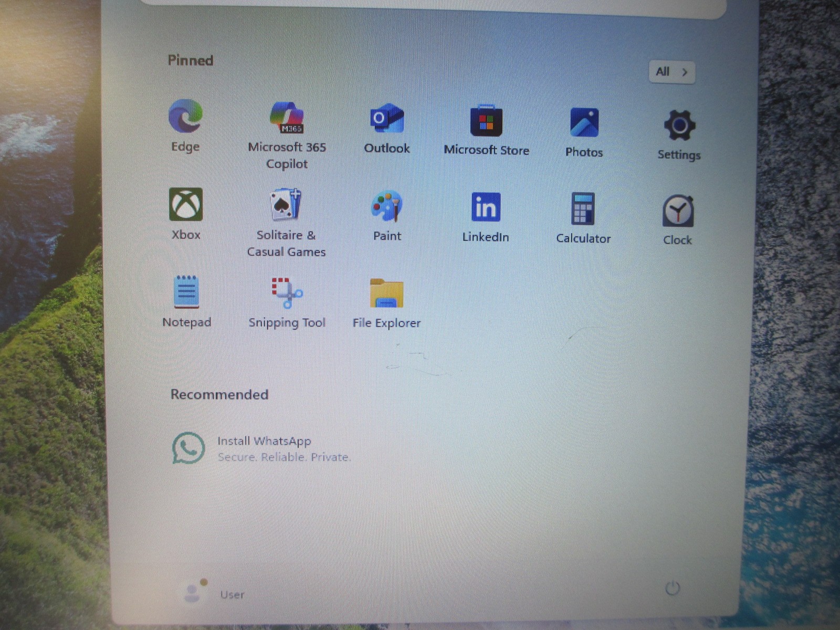Viewport: 840px width, 630px height.
Task: Launch Microsoft 365 Copilot
Action: pos(287,117)
